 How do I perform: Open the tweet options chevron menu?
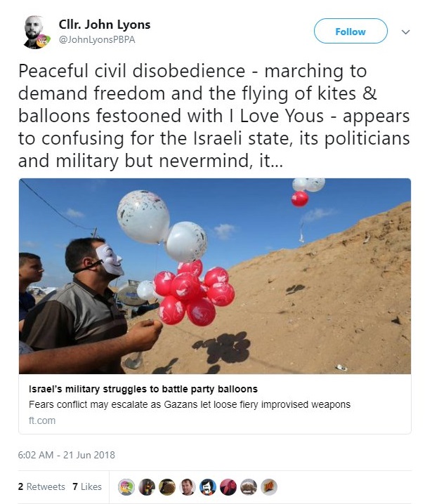[405, 32]
